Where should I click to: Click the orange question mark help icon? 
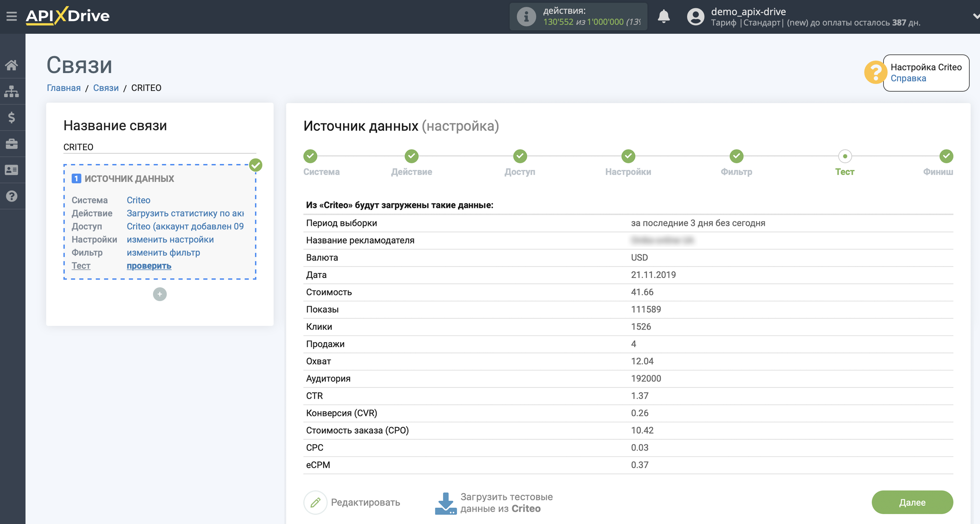pos(875,72)
